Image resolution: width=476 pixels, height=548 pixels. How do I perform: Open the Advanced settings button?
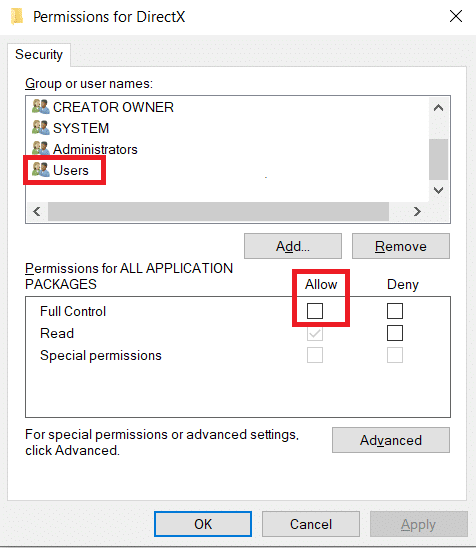click(391, 440)
